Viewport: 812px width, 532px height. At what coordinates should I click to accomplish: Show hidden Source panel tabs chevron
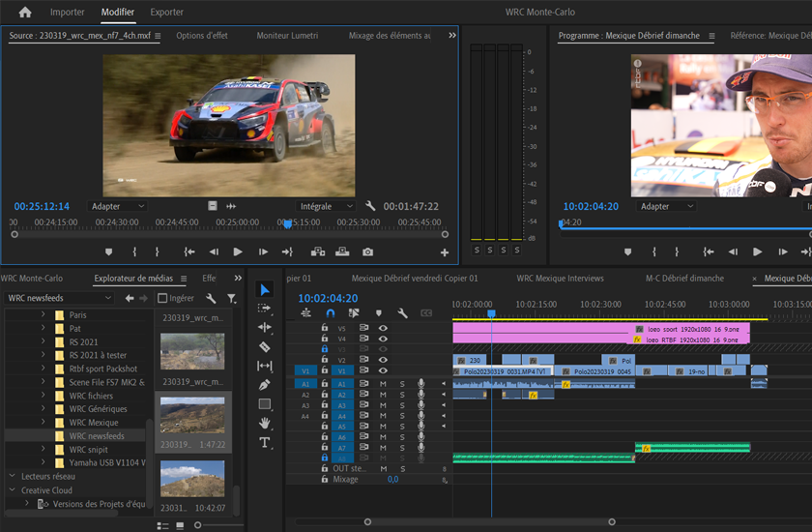tap(452, 35)
